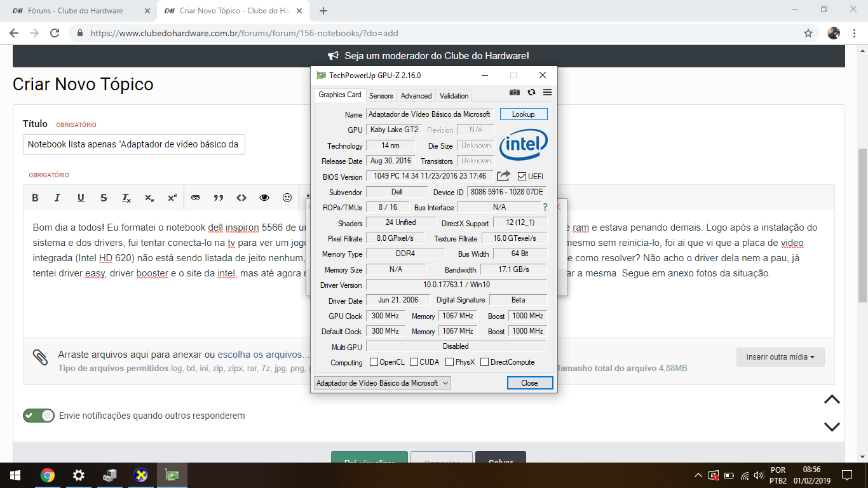The width and height of the screenshot is (868, 488).
Task: Toggle the UEFI checkbox
Action: click(522, 177)
